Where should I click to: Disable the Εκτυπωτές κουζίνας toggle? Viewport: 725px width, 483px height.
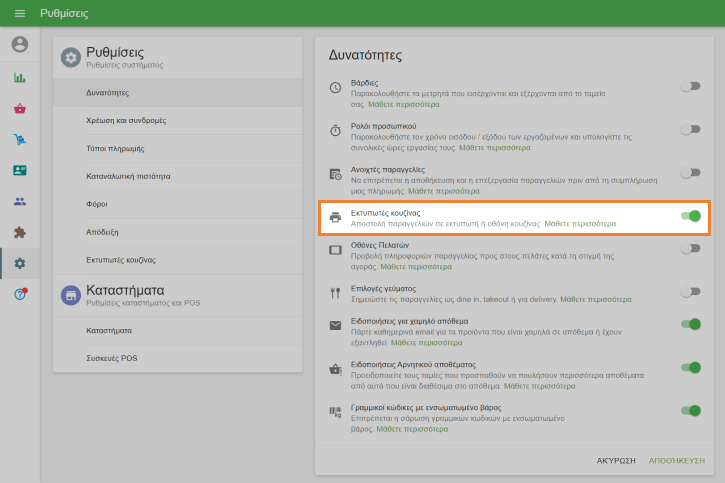click(690, 216)
